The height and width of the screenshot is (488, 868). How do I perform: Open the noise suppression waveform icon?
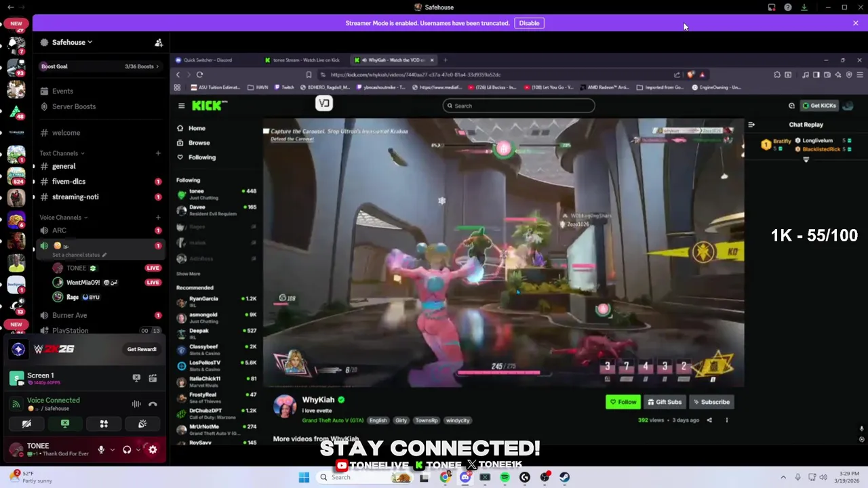tap(136, 404)
